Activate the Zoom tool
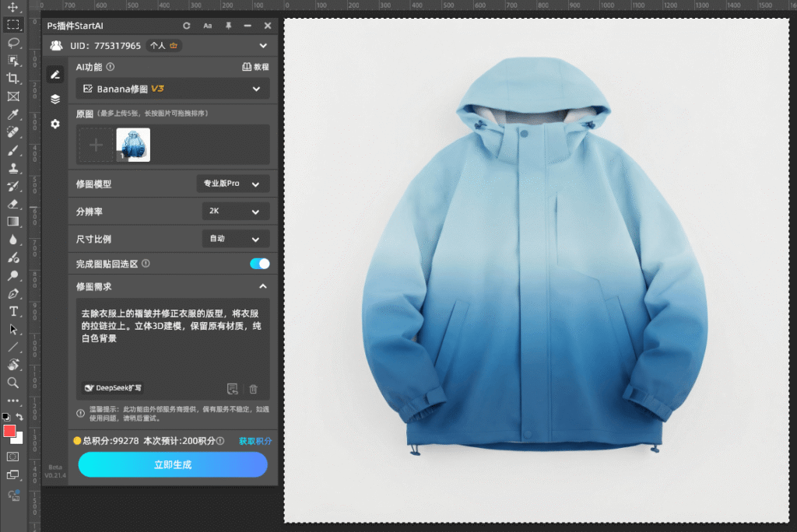Image resolution: width=797 pixels, height=532 pixels. [13, 382]
